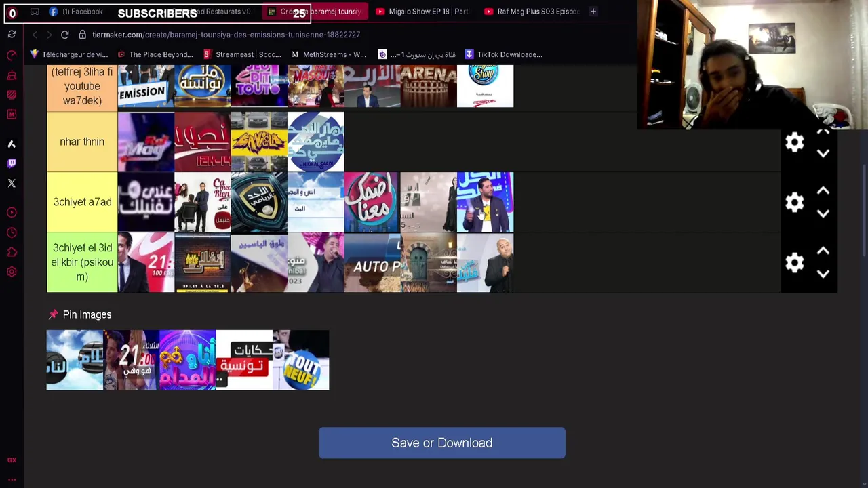This screenshot has width=868, height=488.
Task: Go forward in browser history
Action: click(x=48, y=35)
